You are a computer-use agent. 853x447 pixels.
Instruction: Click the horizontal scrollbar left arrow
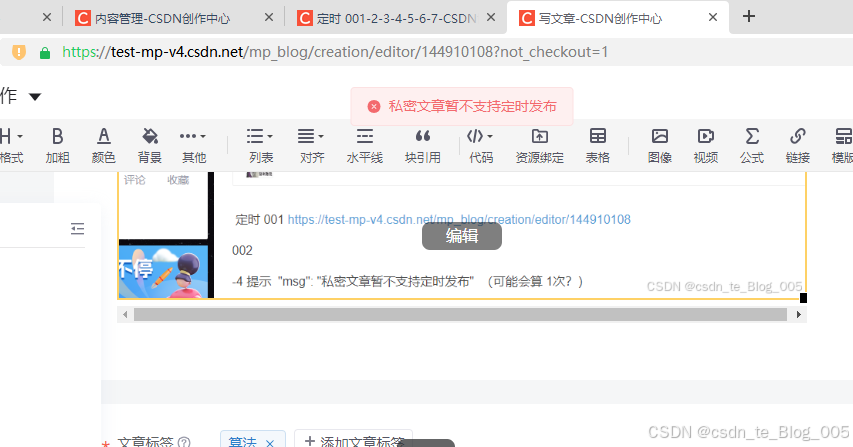125,314
